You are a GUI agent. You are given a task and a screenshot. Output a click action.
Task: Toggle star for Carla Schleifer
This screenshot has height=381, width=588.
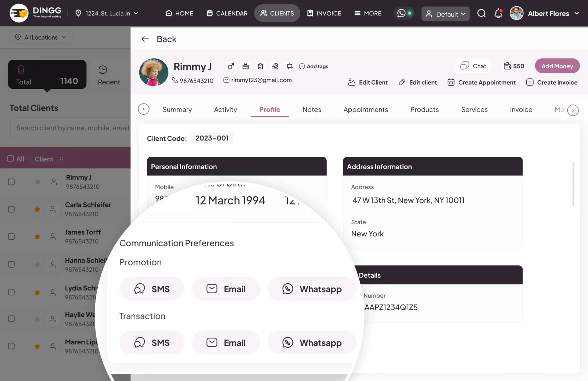click(x=37, y=209)
